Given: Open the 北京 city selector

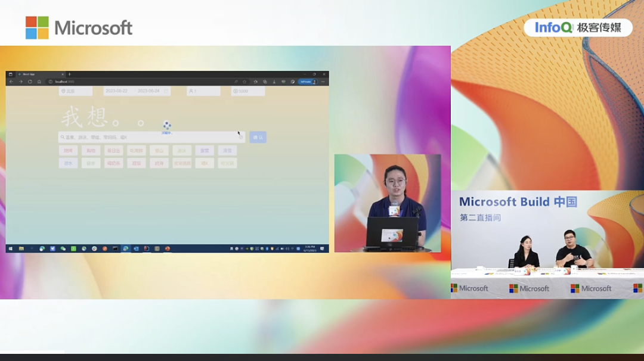Looking at the screenshot, I should coord(76,91).
